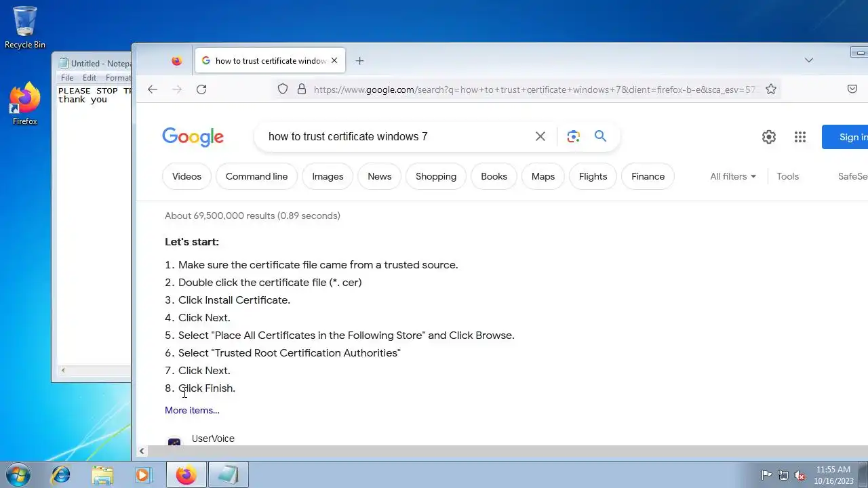
Task: Close the Google search results tab
Action: point(334,60)
